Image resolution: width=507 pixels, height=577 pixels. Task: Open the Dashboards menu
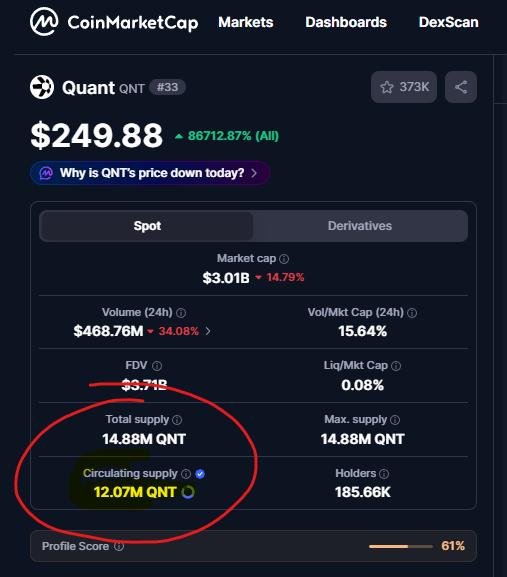click(x=346, y=22)
